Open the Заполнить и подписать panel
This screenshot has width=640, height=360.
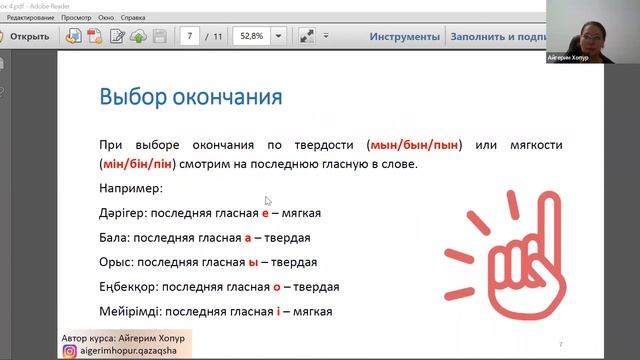[x=498, y=37]
